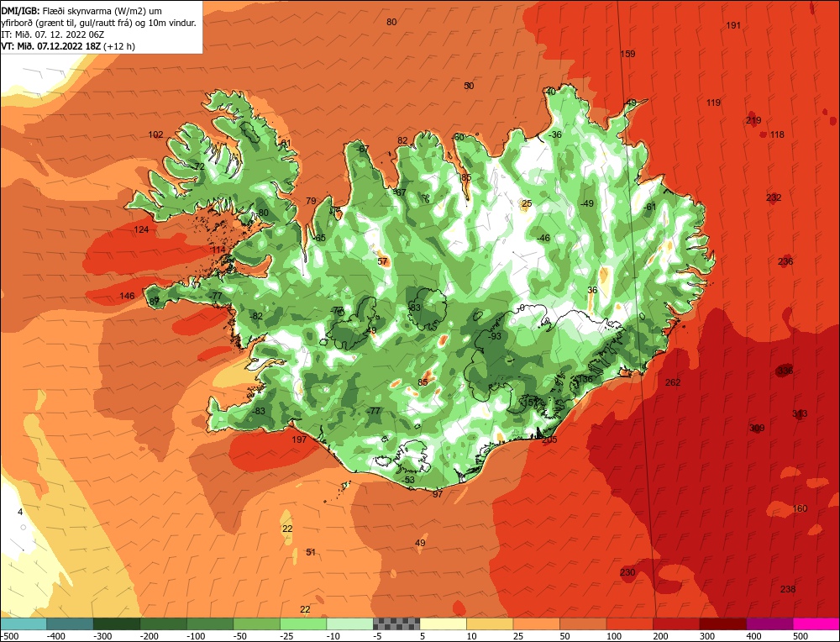
Task: Click the pale green swatch between -10 and -5
Action: tap(349, 624)
